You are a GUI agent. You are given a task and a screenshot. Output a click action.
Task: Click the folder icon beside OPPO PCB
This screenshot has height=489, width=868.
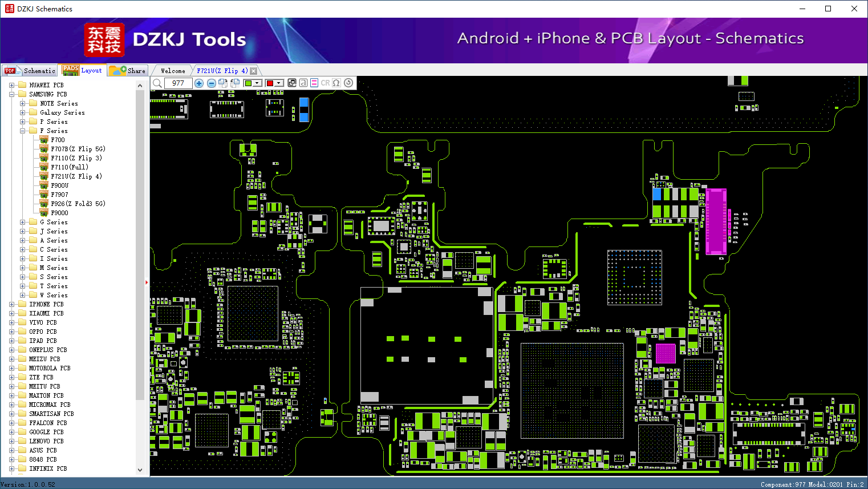(22, 332)
